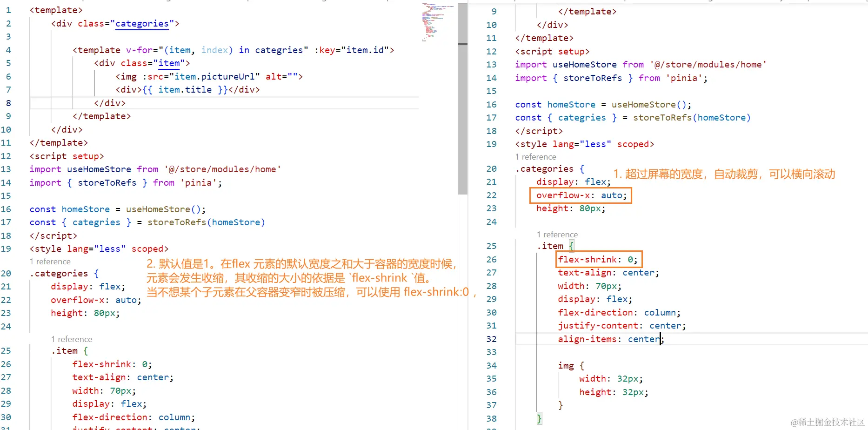This screenshot has height=430, width=868.
Task: Click the storeToRefs import line in left editor
Action: point(126,183)
